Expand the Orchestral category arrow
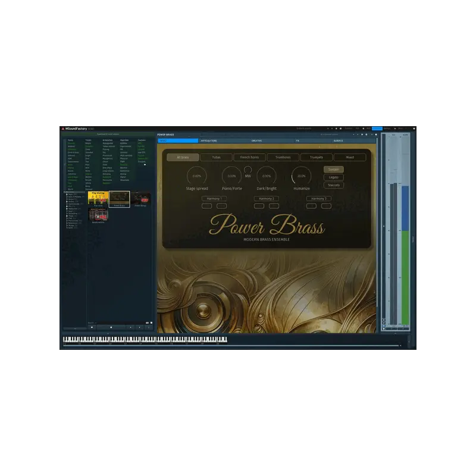 [x=67, y=214]
